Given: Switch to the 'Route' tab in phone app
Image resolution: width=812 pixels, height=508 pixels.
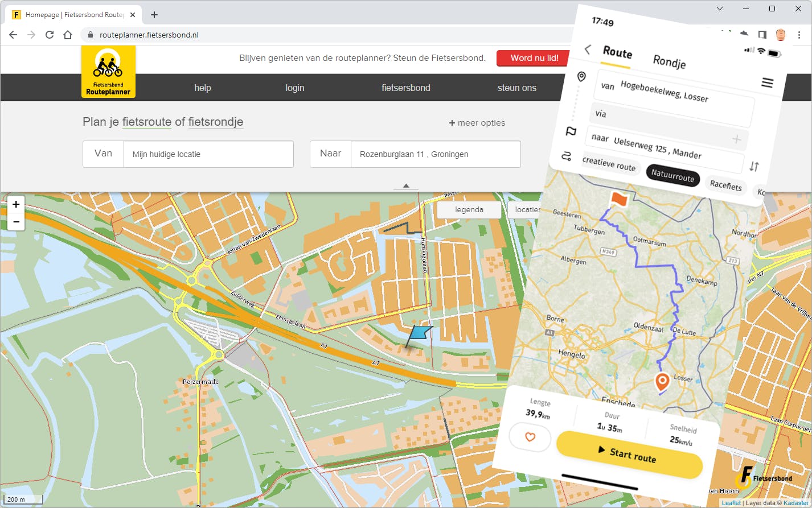Looking at the screenshot, I should (x=617, y=53).
